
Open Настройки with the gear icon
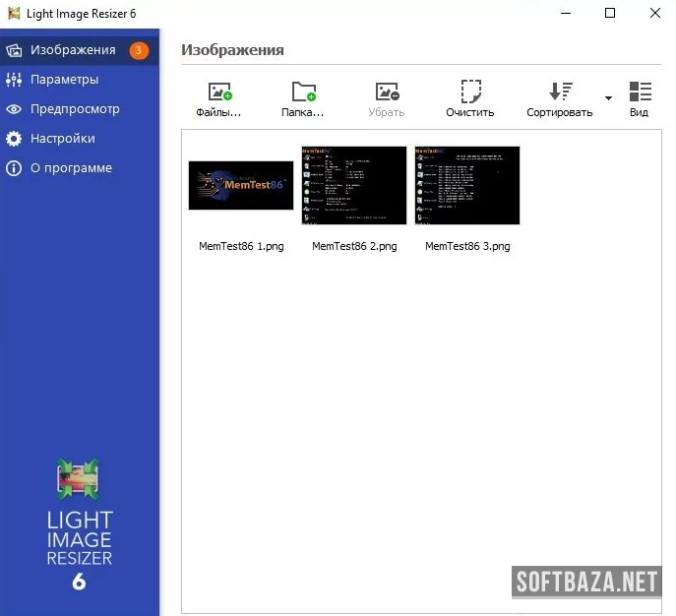tap(62, 139)
